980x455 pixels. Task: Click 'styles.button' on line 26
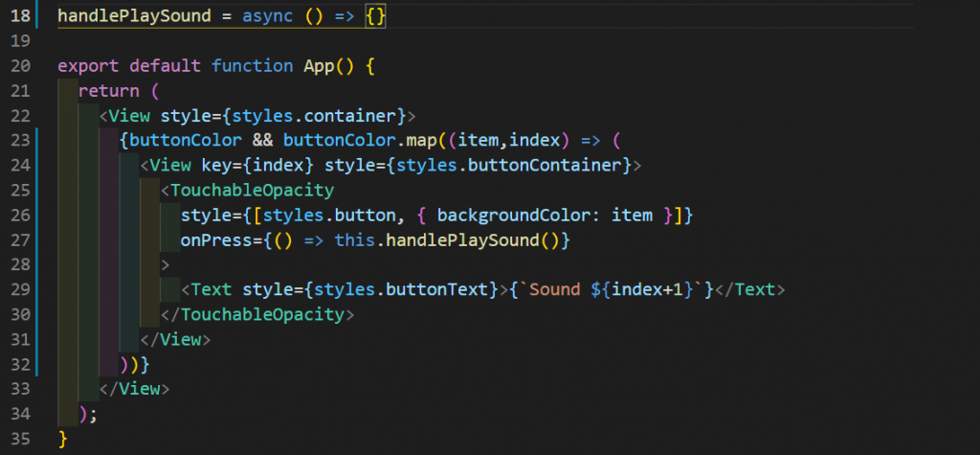pyautogui.click(x=329, y=216)
